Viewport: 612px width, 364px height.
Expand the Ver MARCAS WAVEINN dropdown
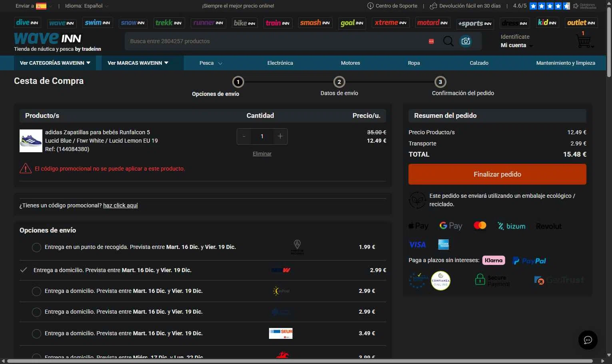point(138,63)
